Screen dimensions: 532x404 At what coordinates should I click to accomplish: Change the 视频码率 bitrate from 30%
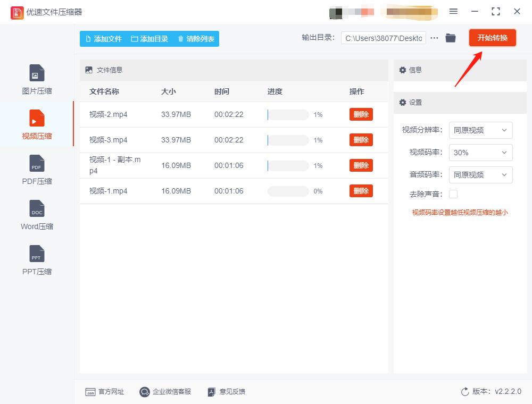480,153
